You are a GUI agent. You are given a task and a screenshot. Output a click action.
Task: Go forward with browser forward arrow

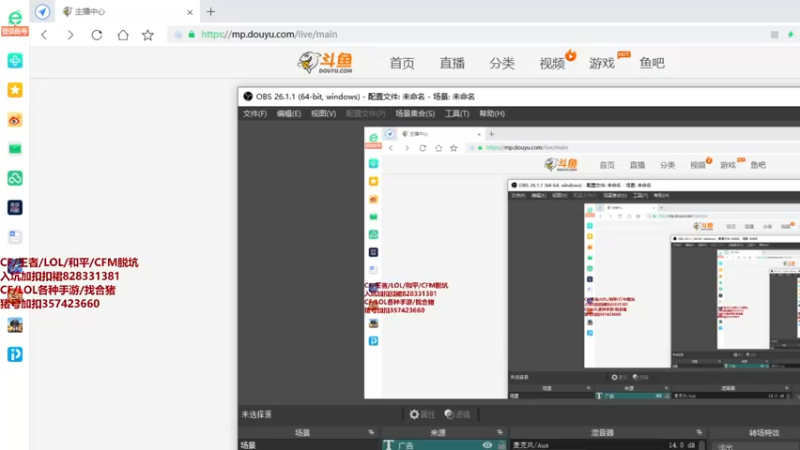click(x=70, y=35)
